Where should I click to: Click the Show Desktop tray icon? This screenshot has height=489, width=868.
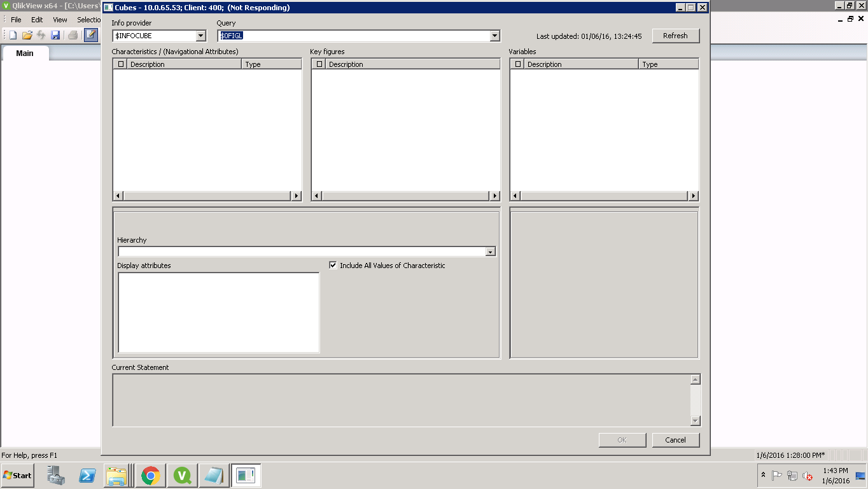[x=860, y=476]
